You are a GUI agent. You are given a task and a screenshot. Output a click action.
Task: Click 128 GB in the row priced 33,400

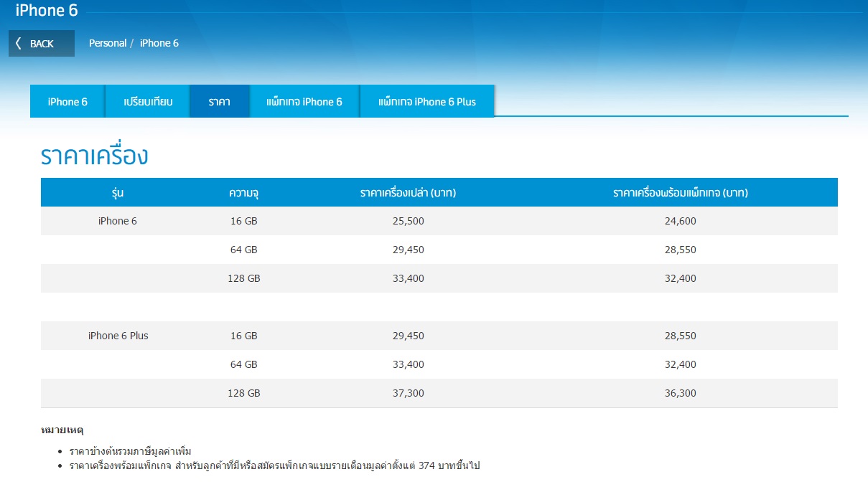pos(244,278)
